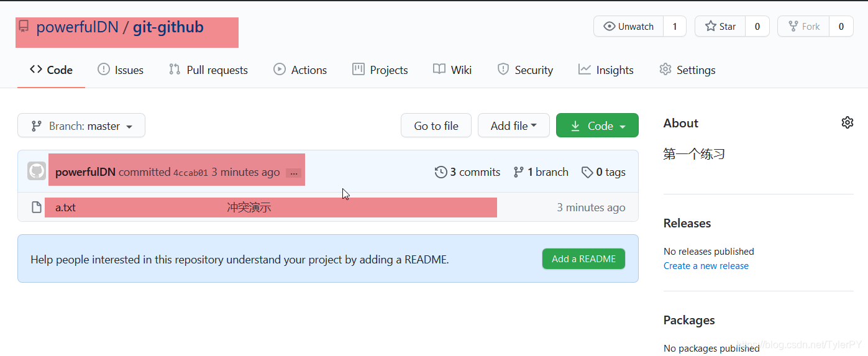View the Security tab

525,70
